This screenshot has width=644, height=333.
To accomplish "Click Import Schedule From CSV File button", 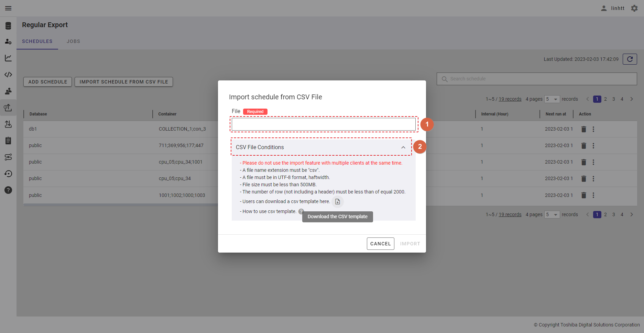I will click(x=124, y=82).
